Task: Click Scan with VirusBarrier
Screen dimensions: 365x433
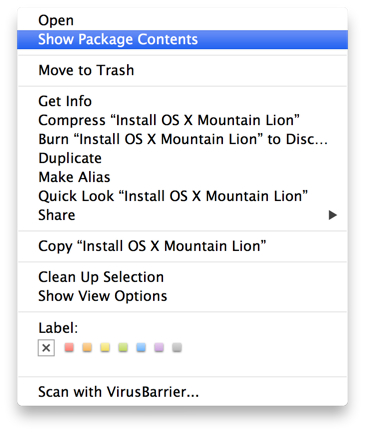Action: 182,392
